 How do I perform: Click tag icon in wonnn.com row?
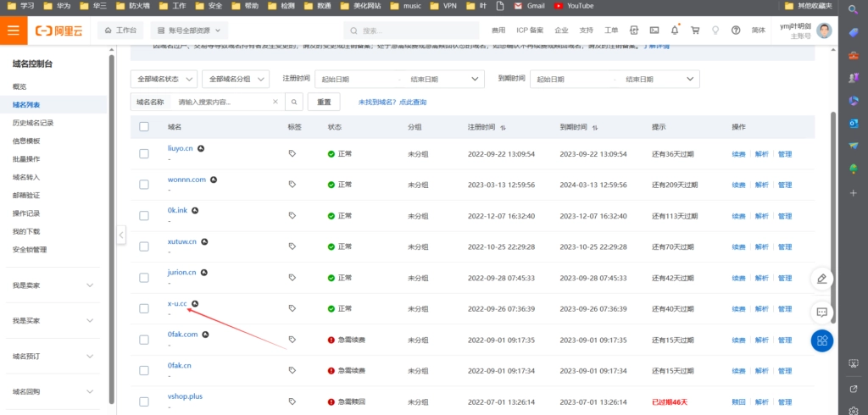pos(292,185)
